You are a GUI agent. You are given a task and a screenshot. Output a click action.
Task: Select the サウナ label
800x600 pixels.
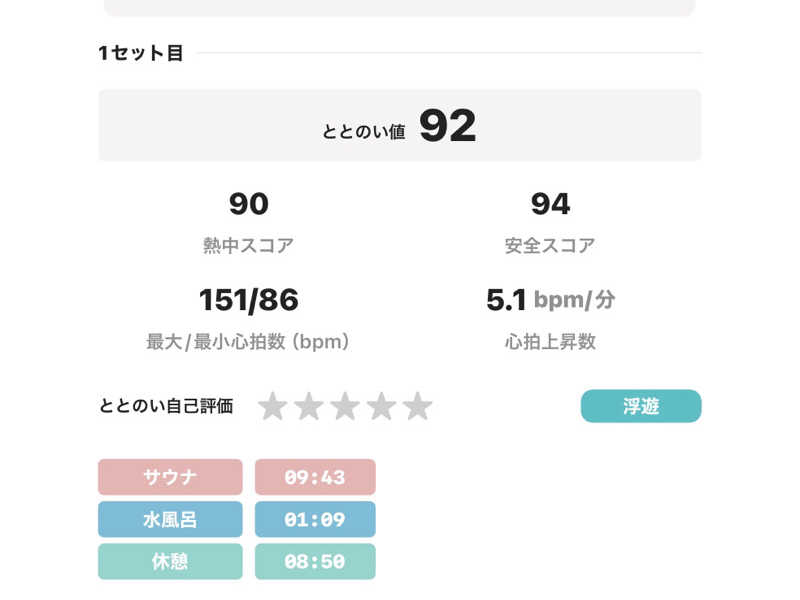coord(170,477)
